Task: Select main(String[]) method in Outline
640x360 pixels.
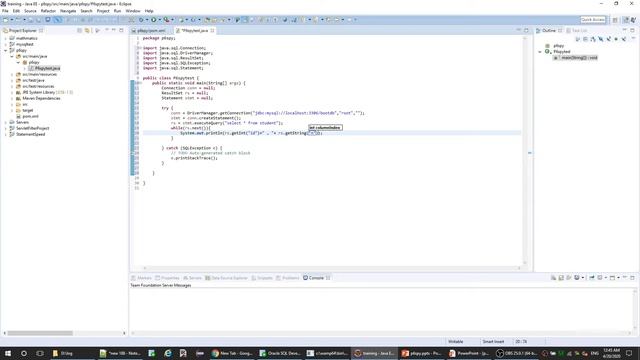Action: [576, 58]
